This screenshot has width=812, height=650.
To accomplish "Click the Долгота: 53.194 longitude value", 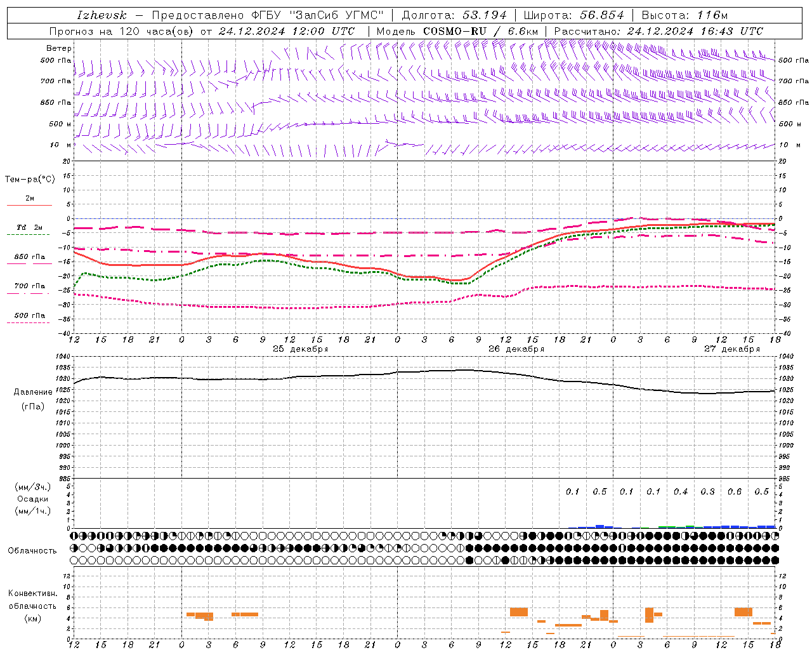I will click(454, 15).
